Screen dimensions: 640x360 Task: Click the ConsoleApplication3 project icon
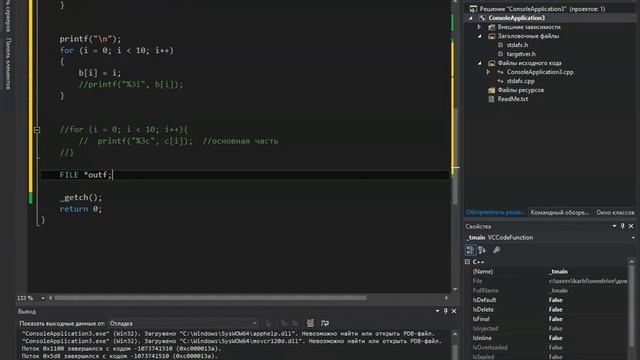[x=482, y=18]
